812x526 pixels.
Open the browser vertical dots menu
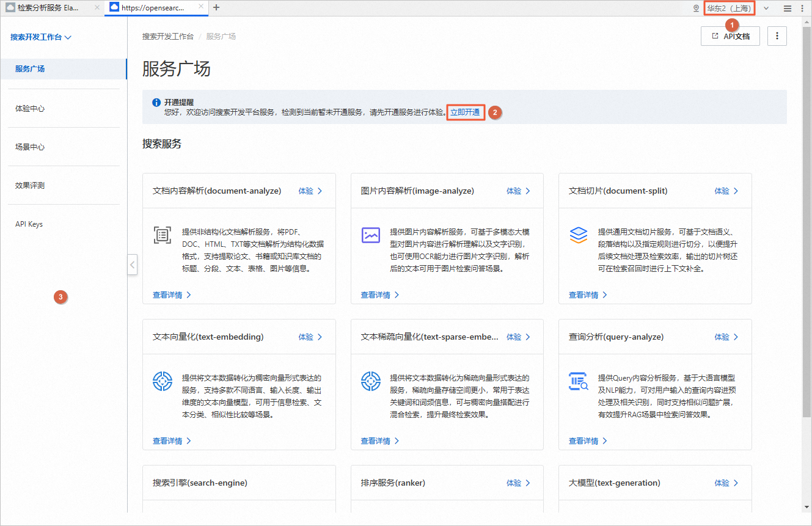click(x=802, y=9)
